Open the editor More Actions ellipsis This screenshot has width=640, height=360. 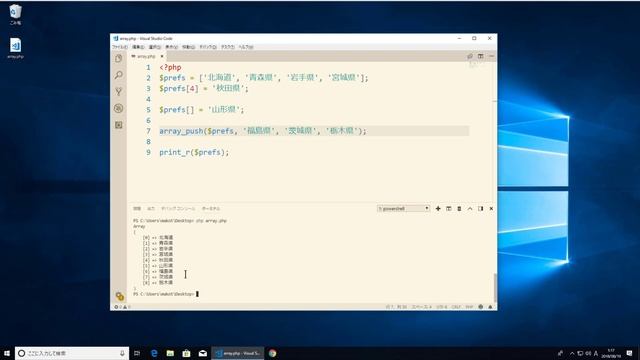(x=491, y=56)
